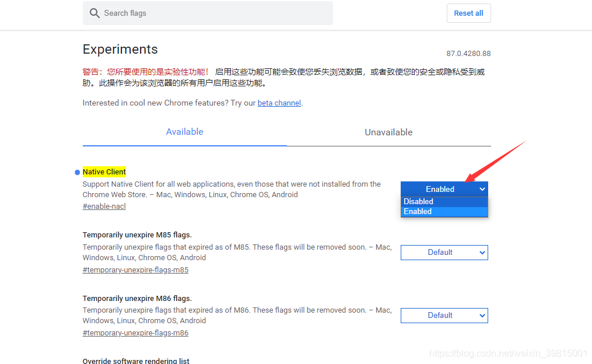The width and height of the screenshot is (592, 364).
Task: Open the #temporary-unexpire-flags-m85 link
Action: (135, 270)
